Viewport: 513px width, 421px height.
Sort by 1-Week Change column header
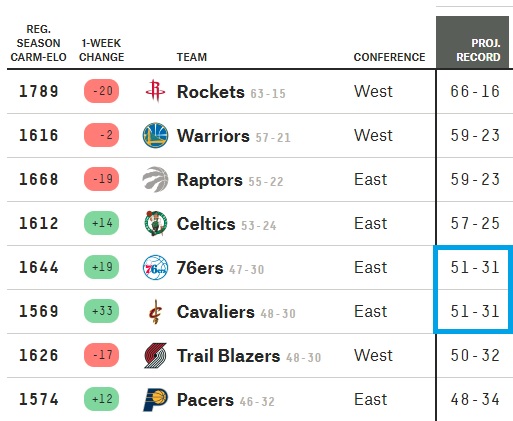102,50
